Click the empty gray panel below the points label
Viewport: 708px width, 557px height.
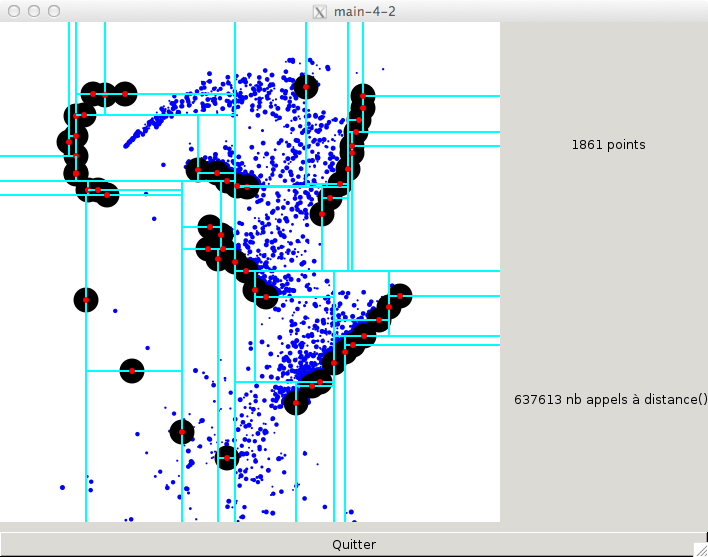(x=604, y=270)
